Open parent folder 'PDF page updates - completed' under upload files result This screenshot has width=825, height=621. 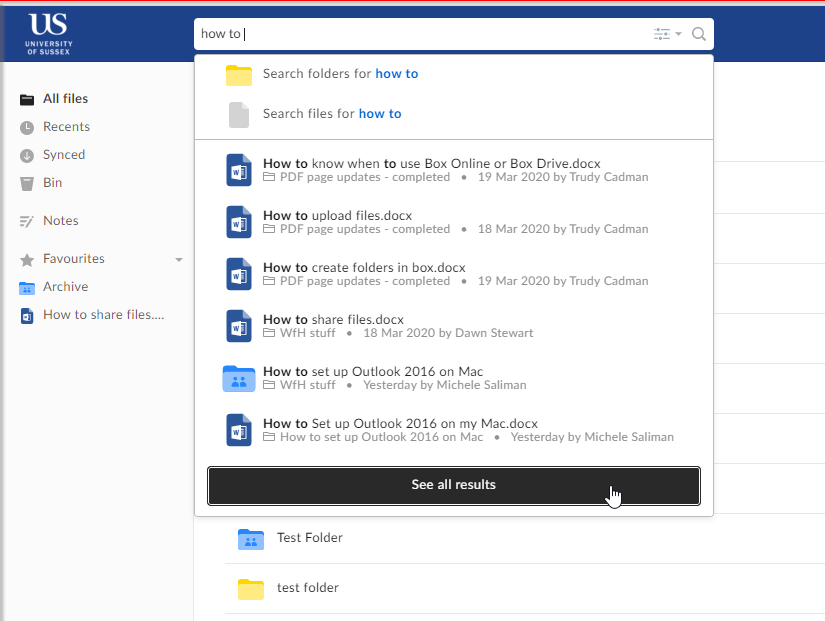365,229
